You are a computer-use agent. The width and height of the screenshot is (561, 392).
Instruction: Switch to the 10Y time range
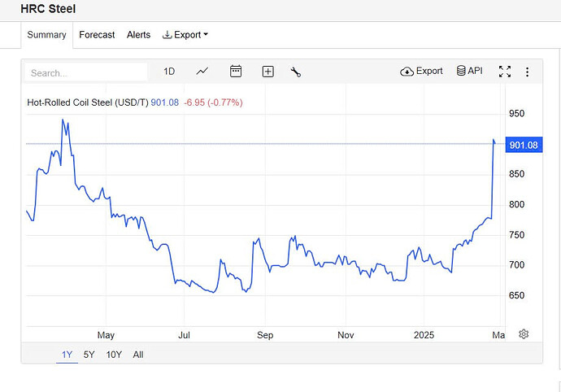(x=114, y=355)
